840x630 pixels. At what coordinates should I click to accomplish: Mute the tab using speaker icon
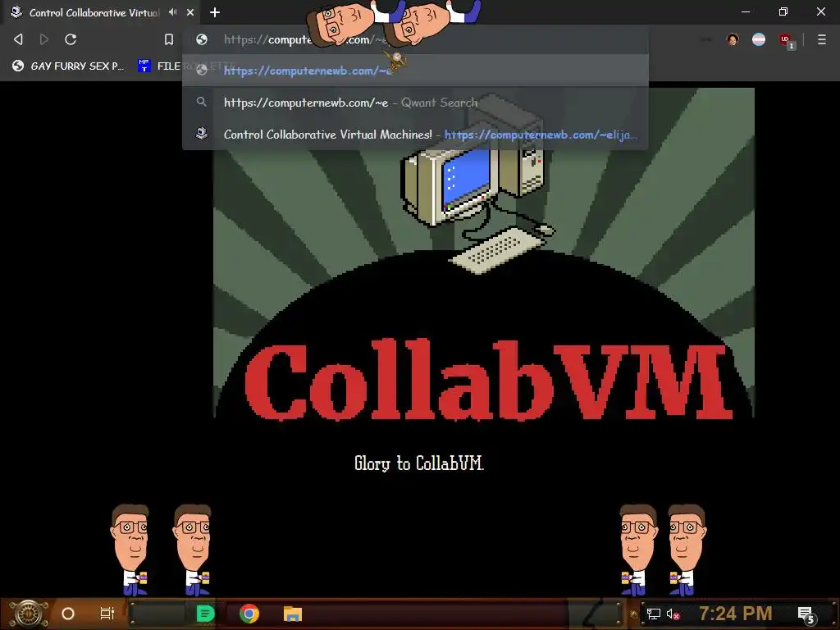pos(172,11)
